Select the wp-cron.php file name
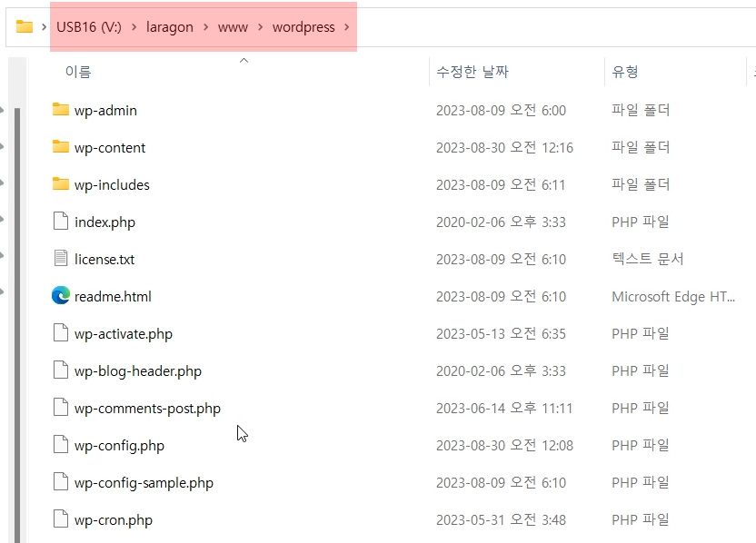 pos(114,520)
